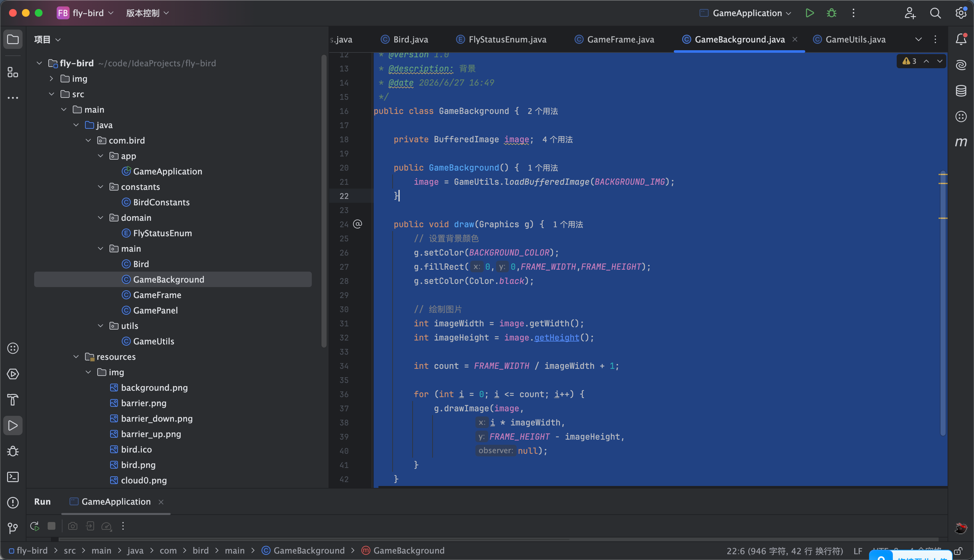Open GameApplication run configuration dropdown

point(745,13)
